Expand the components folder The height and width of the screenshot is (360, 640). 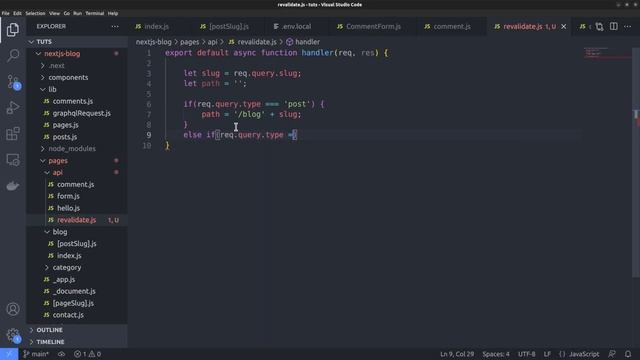[77, 77]
